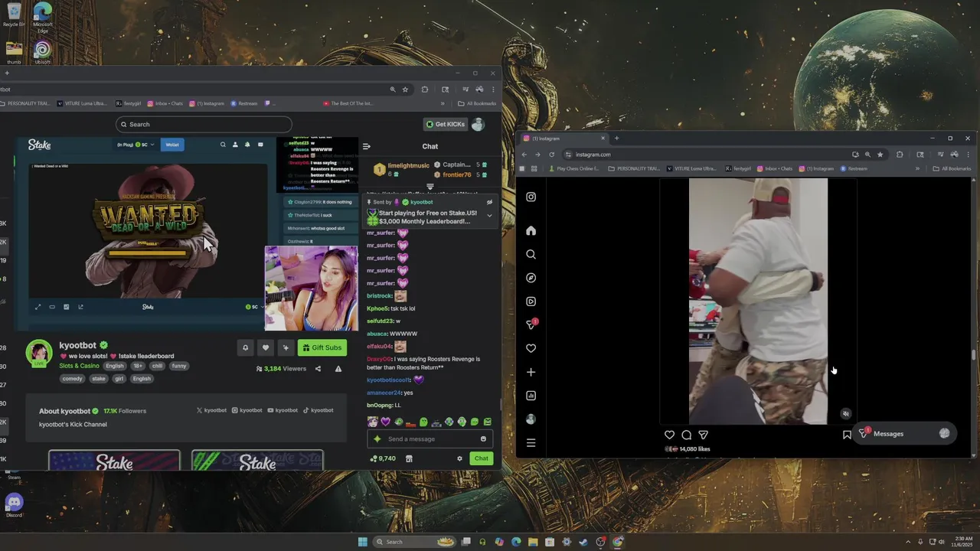Click the Get KICKs button
980x551 pixels.
point(445,124)
